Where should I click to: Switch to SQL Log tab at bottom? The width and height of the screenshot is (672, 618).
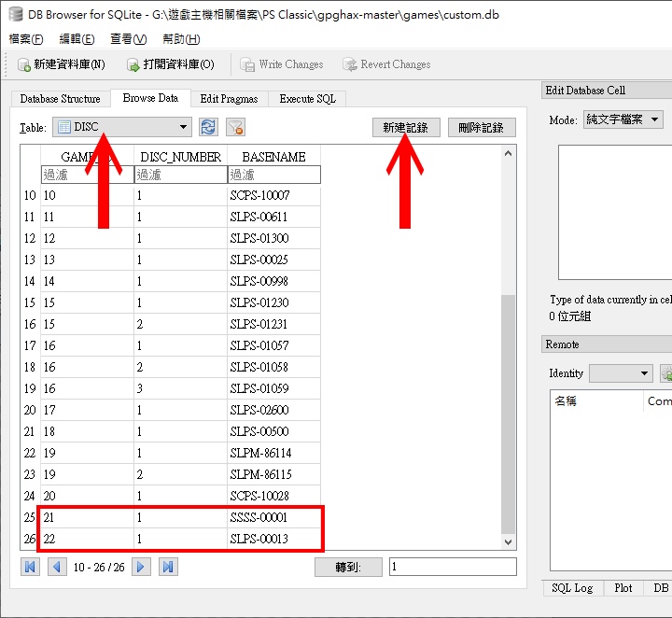tap(572, 588)
